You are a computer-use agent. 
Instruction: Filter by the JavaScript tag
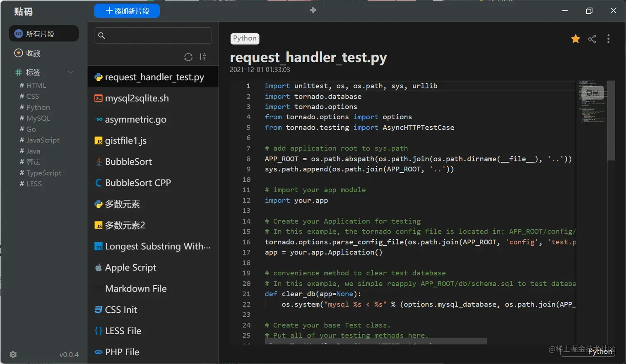pos(40,140)
